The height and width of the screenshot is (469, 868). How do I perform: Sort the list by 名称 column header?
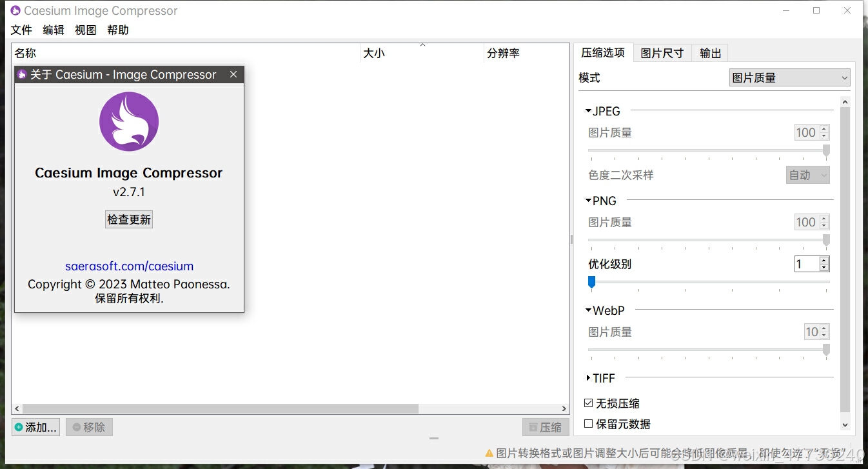[186, 53]
